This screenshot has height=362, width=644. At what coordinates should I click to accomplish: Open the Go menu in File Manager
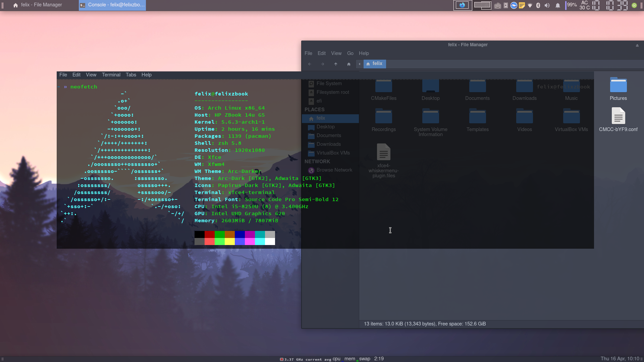(x=350, y=53)
